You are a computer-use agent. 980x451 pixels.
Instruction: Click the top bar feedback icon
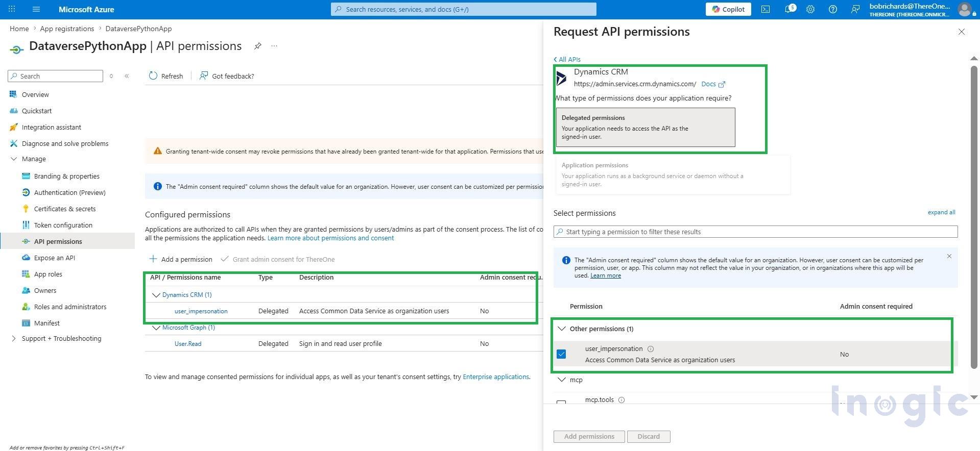point(855,9)
